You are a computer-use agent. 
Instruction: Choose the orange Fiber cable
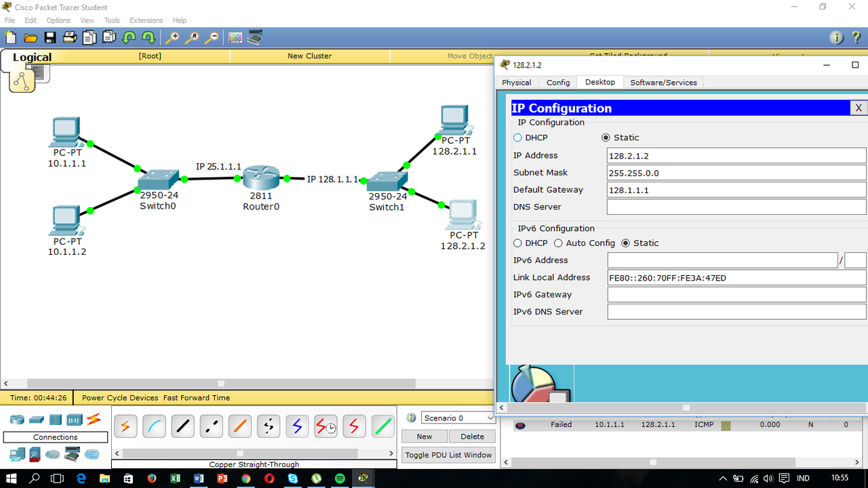(x=239, y=426)
